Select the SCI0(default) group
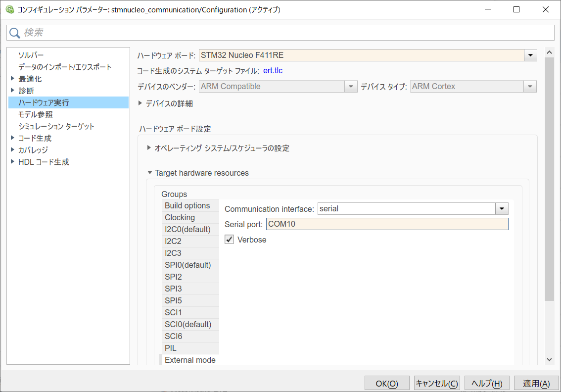Viewport: 561px width, 392px height. [190, 324]
